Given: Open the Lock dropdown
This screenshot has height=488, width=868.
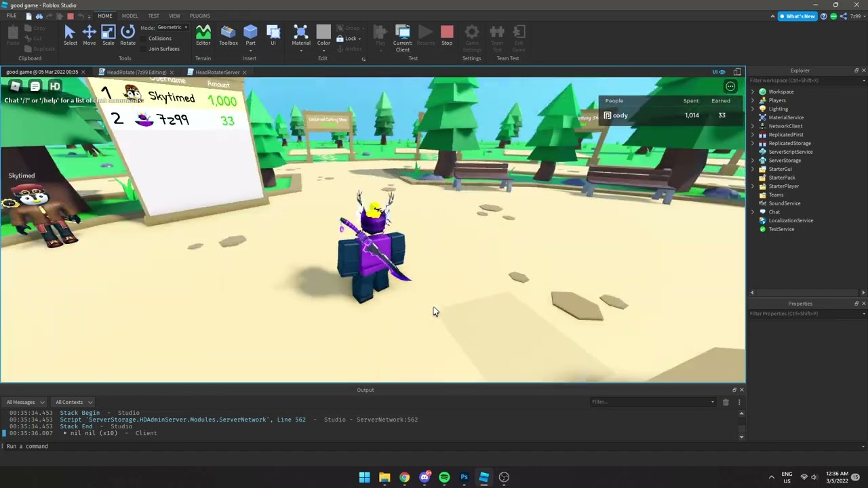Looking at the screenshot, I should [350, 39].
